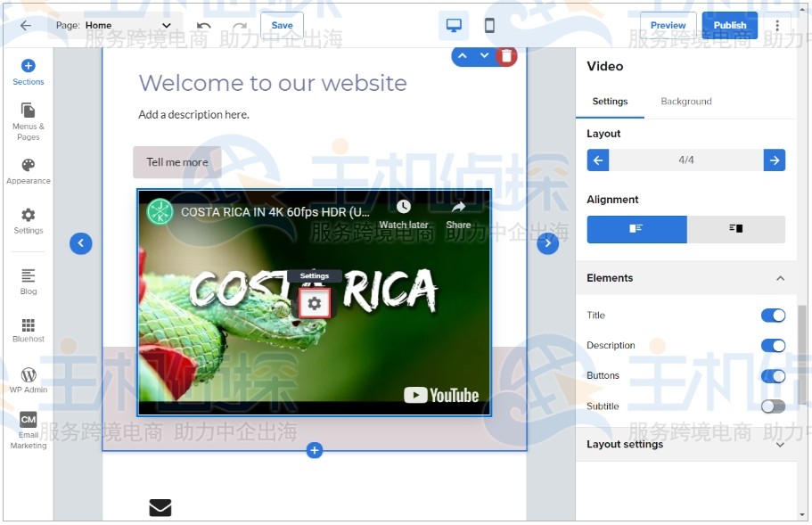
Task: Collapse the Elements section
Action: [x=780, y=278]
